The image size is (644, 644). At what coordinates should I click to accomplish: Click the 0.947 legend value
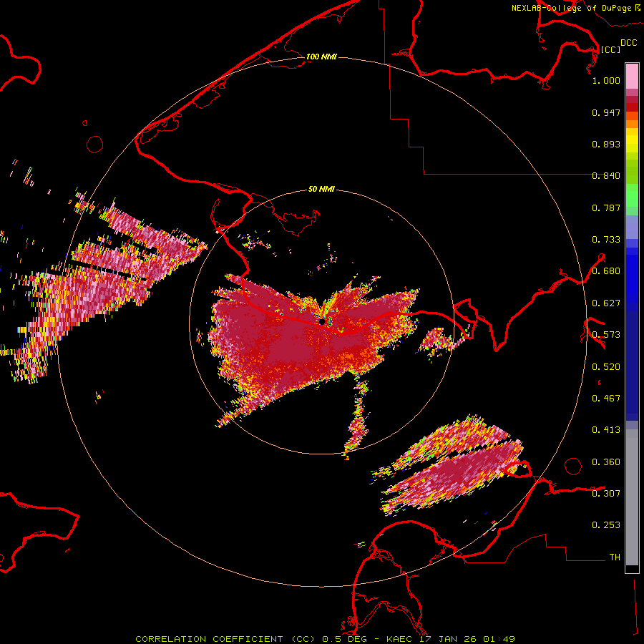(606, 112)
